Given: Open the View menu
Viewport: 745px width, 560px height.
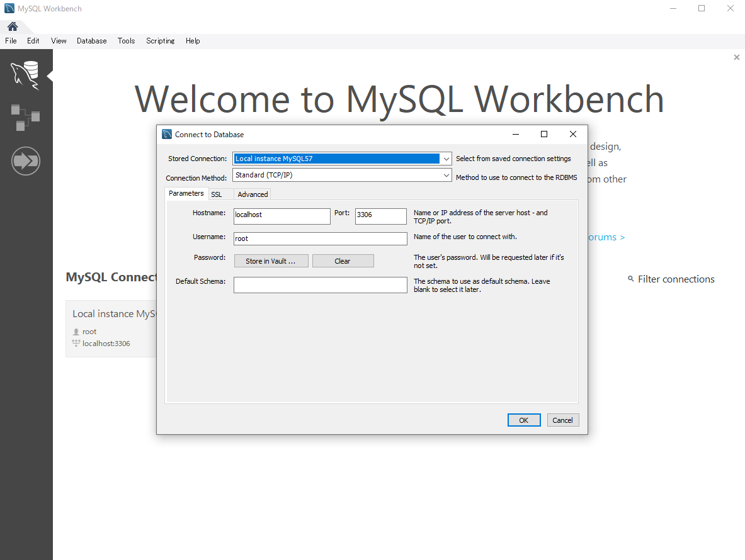Looking at the screenshot, I should click(x=59, y=41).
